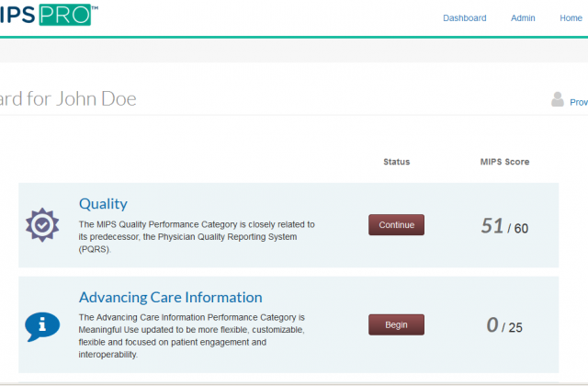Click the Quality category description text
588x386 pixels.
197,236
